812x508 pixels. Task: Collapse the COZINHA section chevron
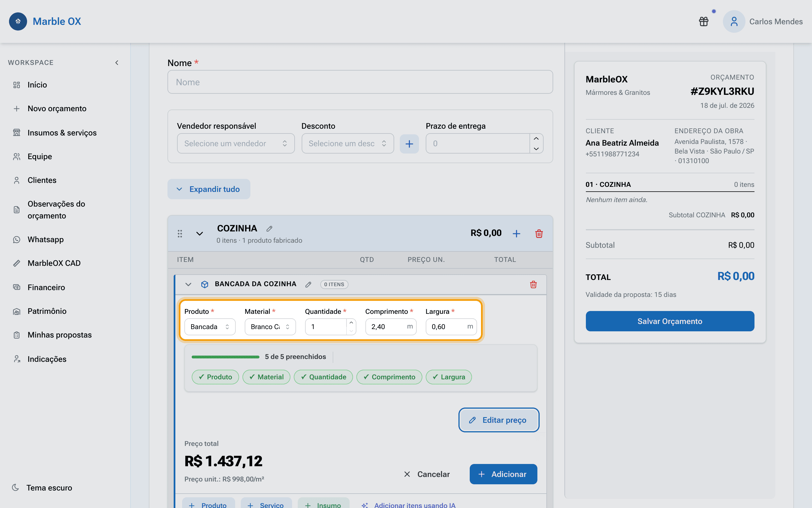coord(200,233)
